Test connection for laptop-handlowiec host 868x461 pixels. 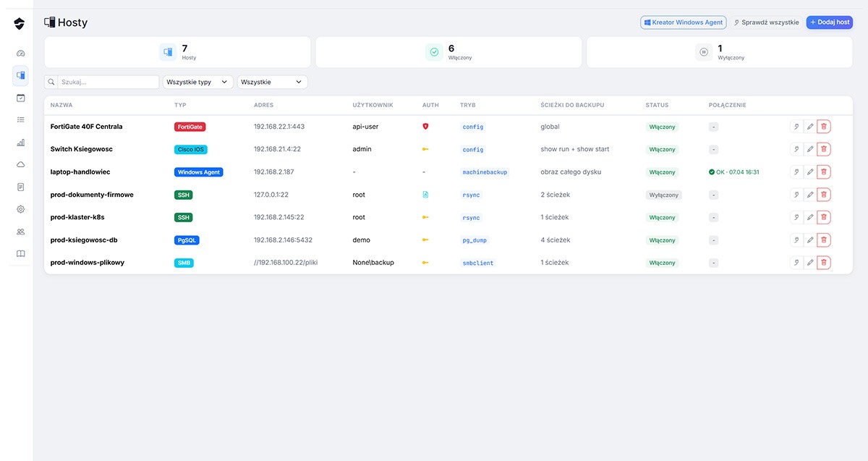point(796,172)
